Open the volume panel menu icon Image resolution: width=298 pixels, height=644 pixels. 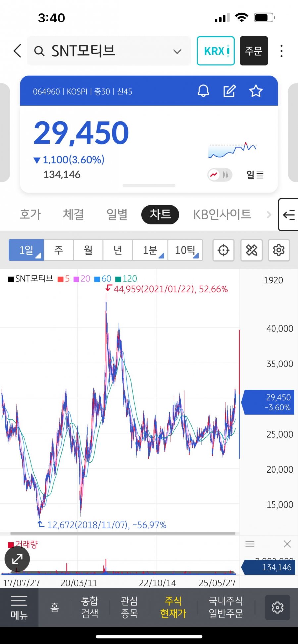(250, 544)
